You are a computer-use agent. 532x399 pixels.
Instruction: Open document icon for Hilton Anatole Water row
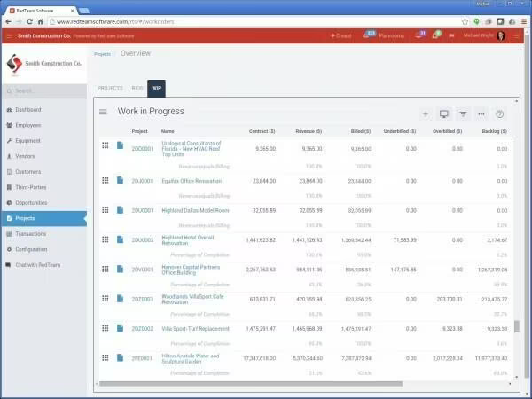(120, 357)
